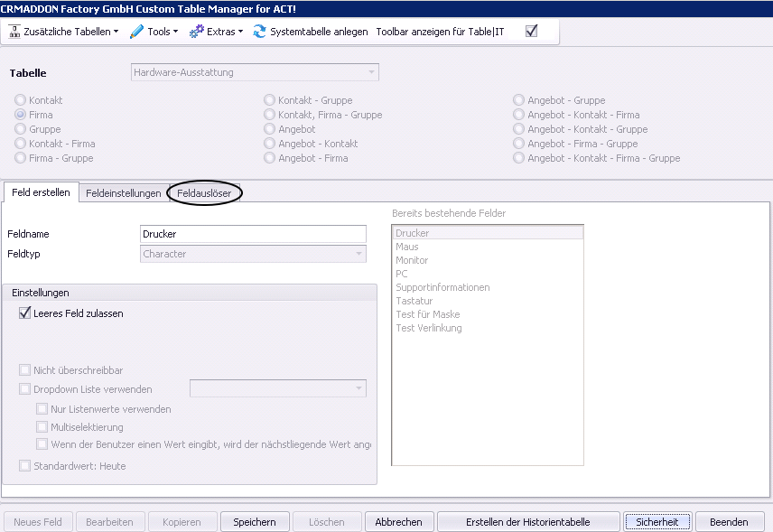Image resolution: width=773 pixels, height=532 pixels.
Task: Click the Extras gears icon
Action: [x=196, y=32]
